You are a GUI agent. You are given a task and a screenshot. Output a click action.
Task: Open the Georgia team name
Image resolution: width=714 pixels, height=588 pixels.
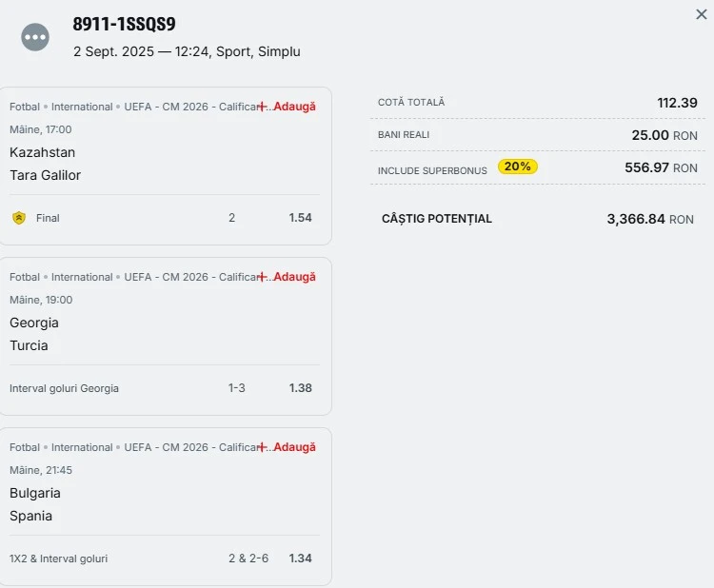click(34, 323)
